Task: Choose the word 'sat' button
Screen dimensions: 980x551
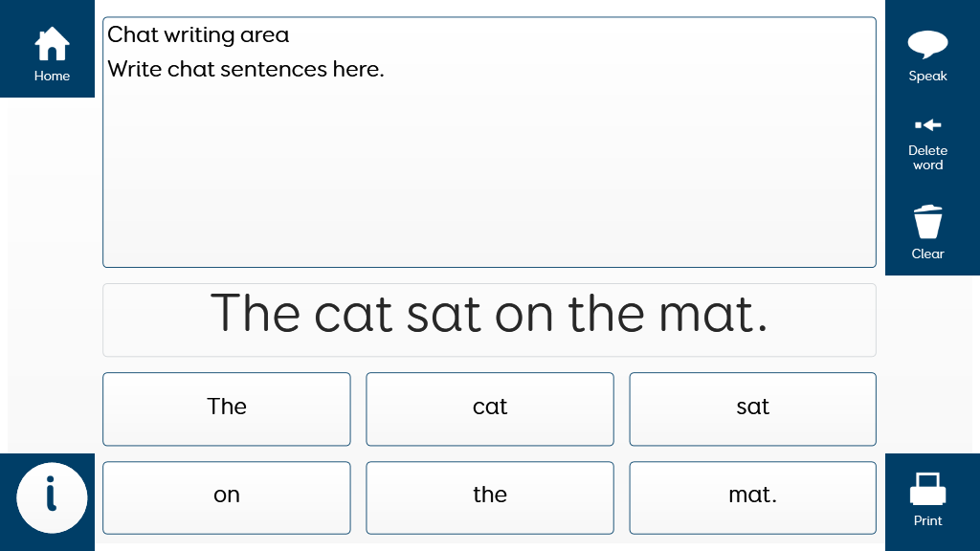Action: (x=752, y=408)
